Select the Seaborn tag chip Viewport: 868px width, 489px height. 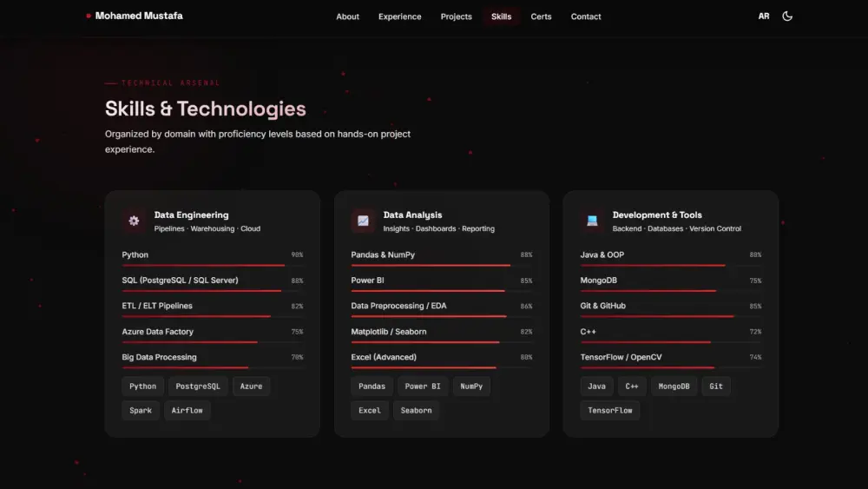pyautogui.click(x=416, y=410)
